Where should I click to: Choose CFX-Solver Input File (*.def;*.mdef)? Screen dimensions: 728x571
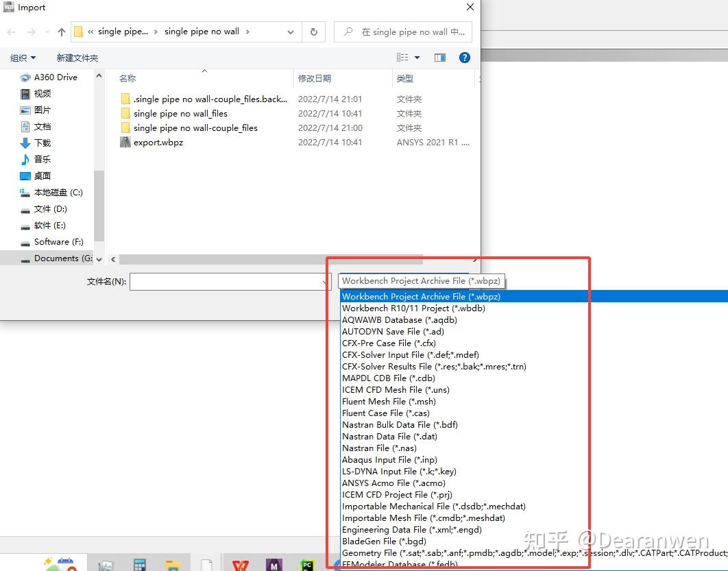[411, 354]
